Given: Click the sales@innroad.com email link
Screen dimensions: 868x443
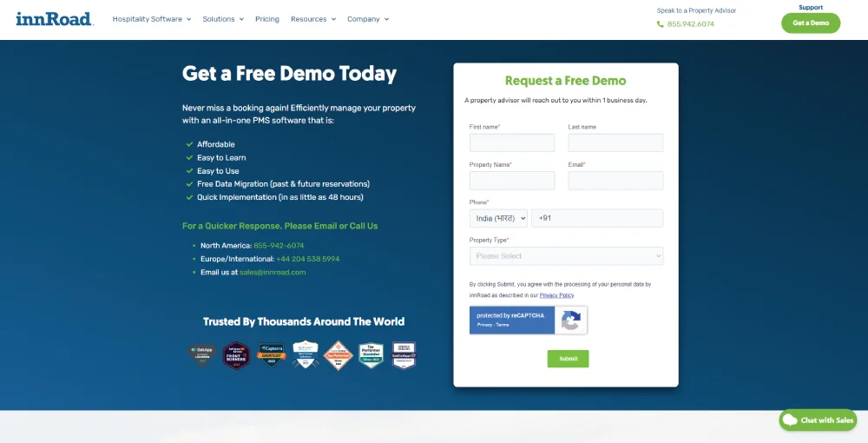Looking at the screenshot, I should pyautogui.click(x=273, y=272).
